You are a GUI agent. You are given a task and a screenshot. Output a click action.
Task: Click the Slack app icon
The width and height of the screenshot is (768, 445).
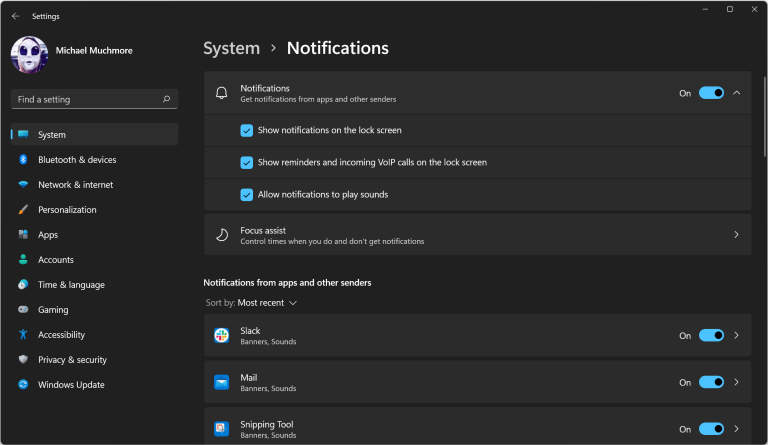(x=221, y=335)
